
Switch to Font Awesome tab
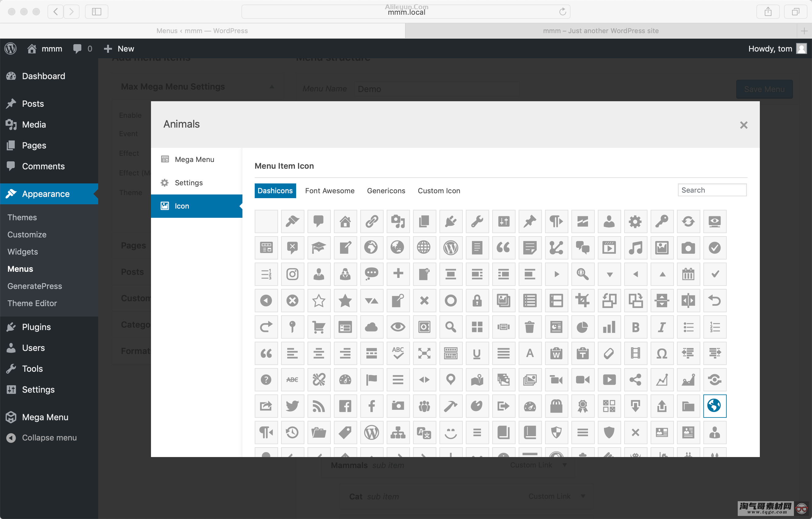click(330, 190)
